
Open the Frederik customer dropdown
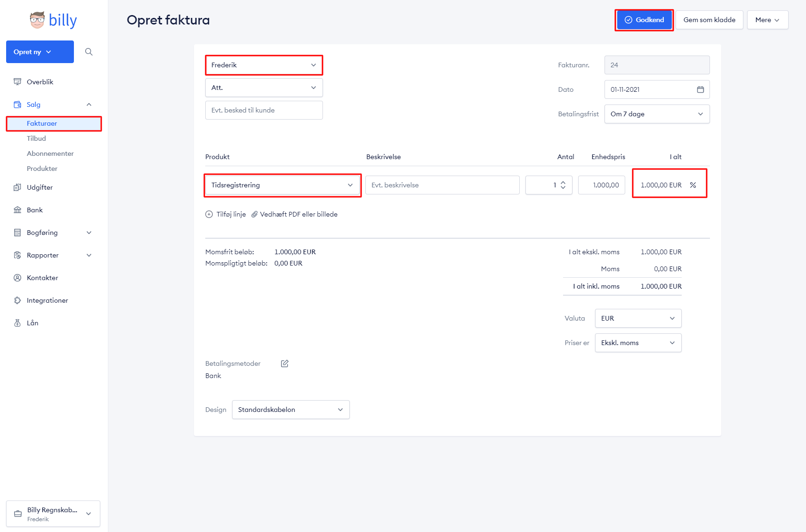[x=264, y=65]
